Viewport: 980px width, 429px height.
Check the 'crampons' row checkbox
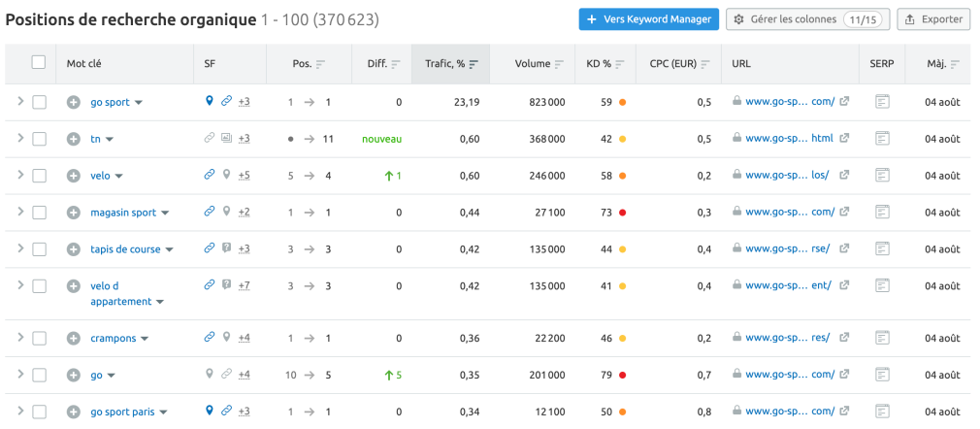(40, 339)
